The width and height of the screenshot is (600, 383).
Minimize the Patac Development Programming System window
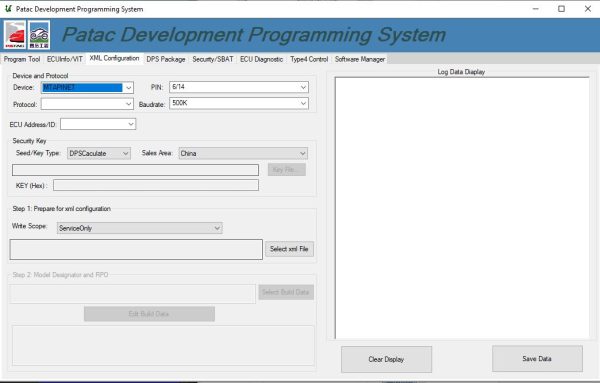pyautogui.click(x=536, y=9)
